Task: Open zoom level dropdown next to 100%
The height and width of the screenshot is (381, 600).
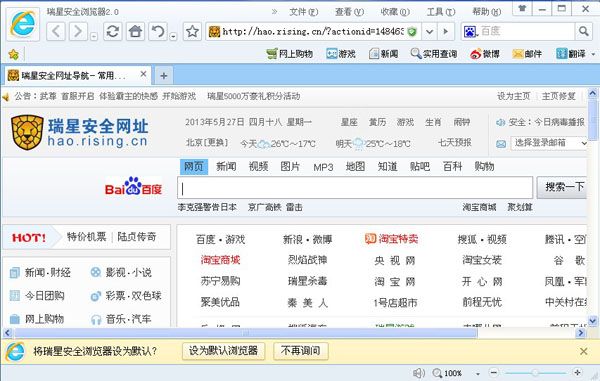Action: (x=478, y=373)
